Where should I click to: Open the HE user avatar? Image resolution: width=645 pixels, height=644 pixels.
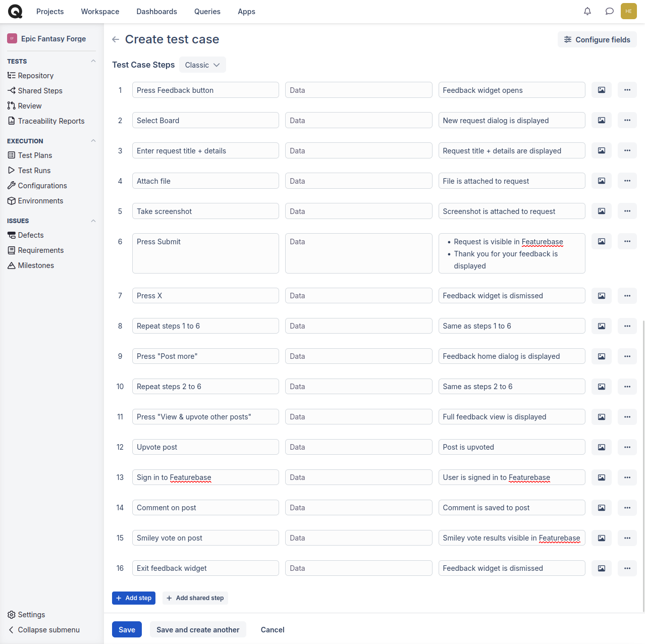click(629, 11)
